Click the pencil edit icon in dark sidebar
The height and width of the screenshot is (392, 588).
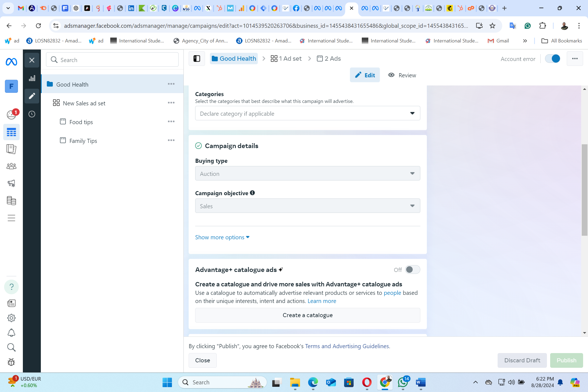point(32,96)
